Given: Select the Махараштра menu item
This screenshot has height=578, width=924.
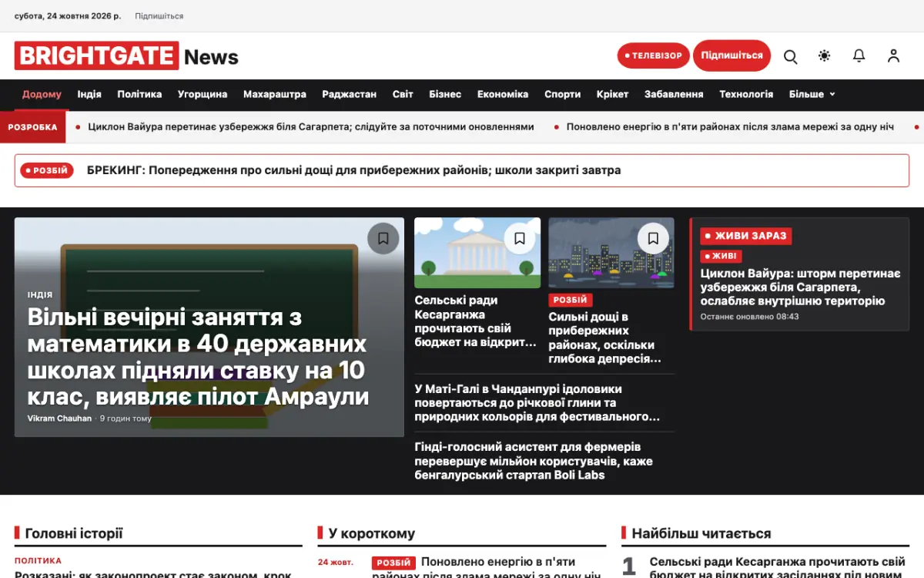Looking at the screenshot, I should coord(275,94).
